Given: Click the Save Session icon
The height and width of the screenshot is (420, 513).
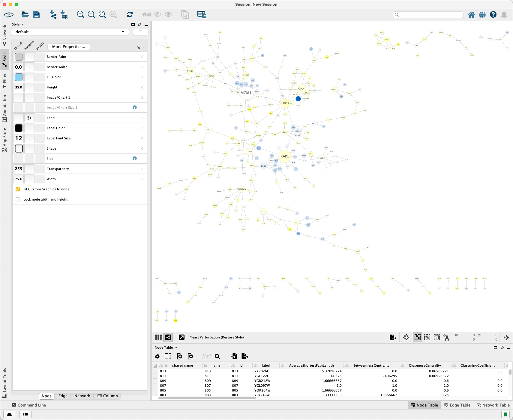Looking at the screenshot, I should [36, 14].
